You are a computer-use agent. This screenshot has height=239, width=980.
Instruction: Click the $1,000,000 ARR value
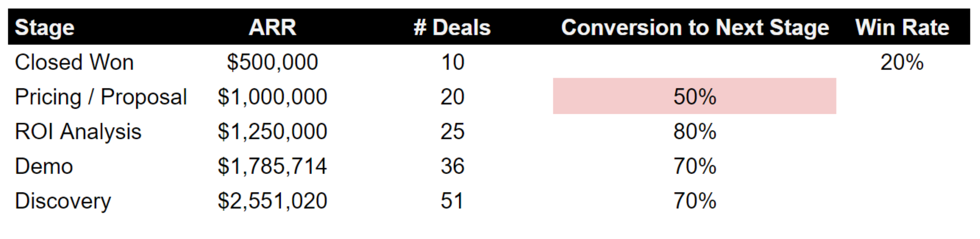pyautogui.click(x=272, y=97)
